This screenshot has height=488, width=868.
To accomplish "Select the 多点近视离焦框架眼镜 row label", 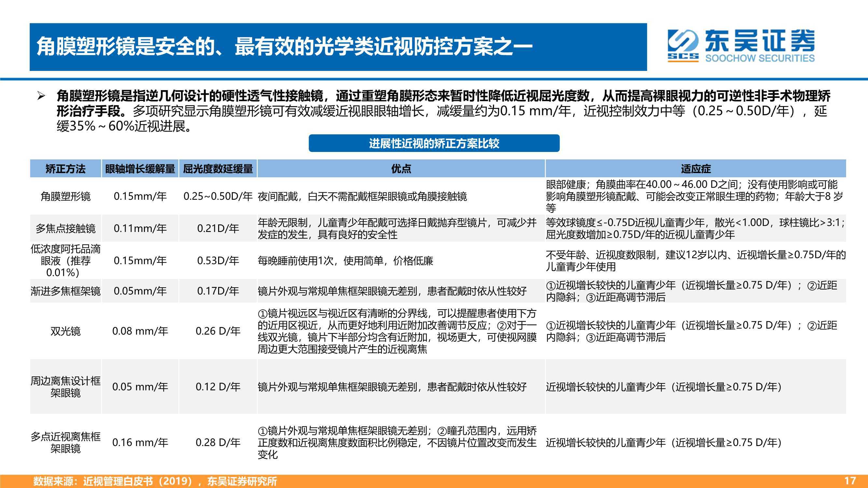I will click(x=65, y=442).
